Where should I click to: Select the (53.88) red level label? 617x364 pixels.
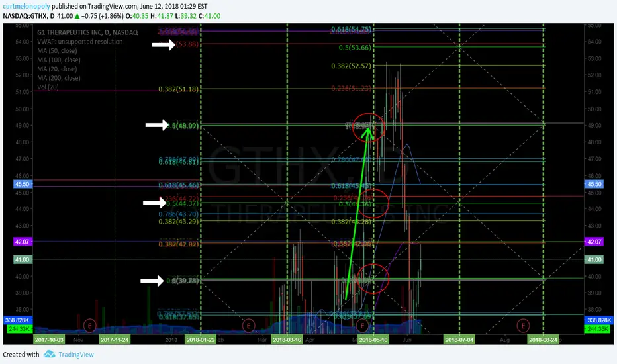click(187, 44)
